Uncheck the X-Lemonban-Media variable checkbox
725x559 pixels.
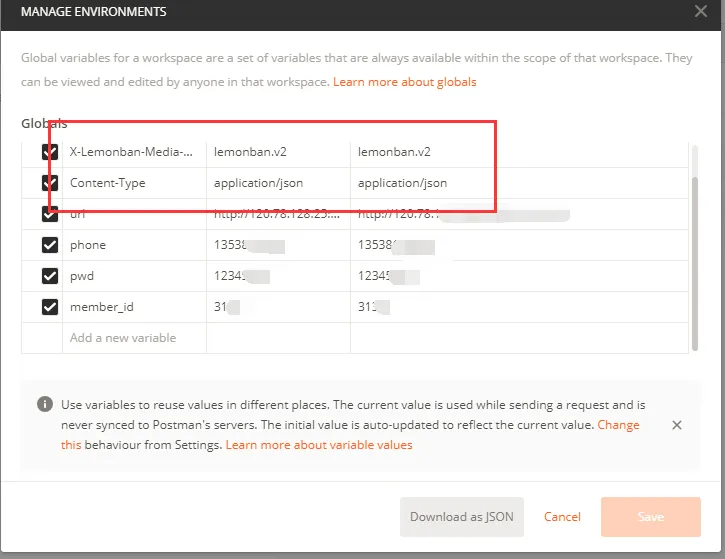(x=50, y=152)
